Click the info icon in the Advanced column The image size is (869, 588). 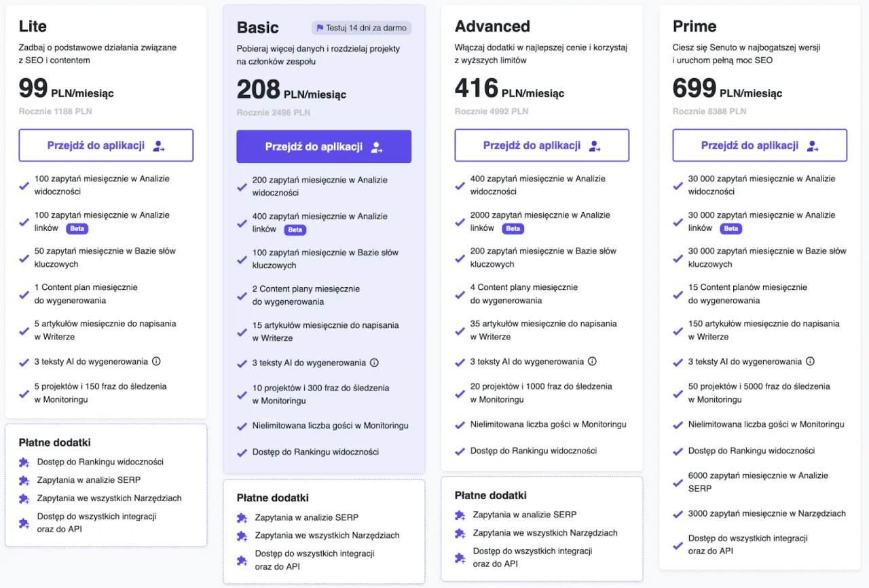(x=592, y=361)
